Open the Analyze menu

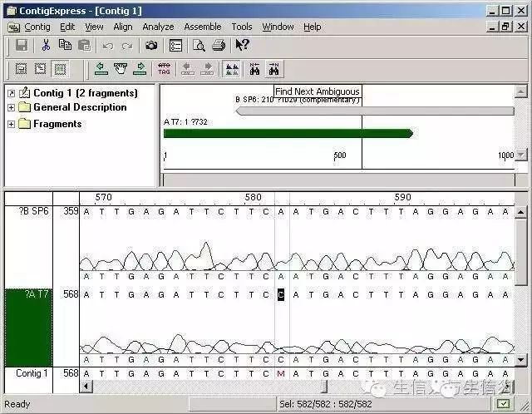(x=158, y=27)
